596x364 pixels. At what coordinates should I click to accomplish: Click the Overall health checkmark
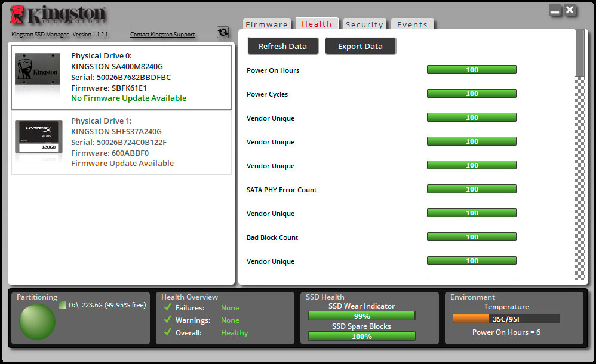(167, 333)
